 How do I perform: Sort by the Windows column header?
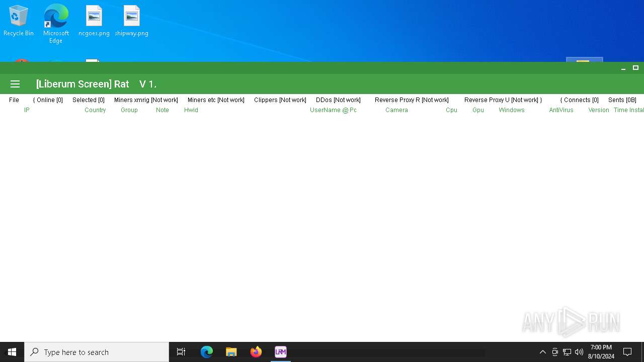click(x=512, y=110)
